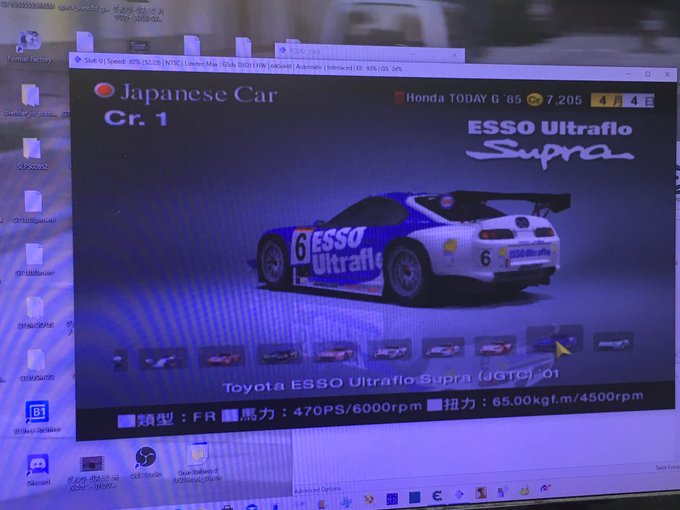Click 'Toyota ESSO Ultraflo Supra (JGTC) '01' label
680x510 pixels.
point(391,381)
